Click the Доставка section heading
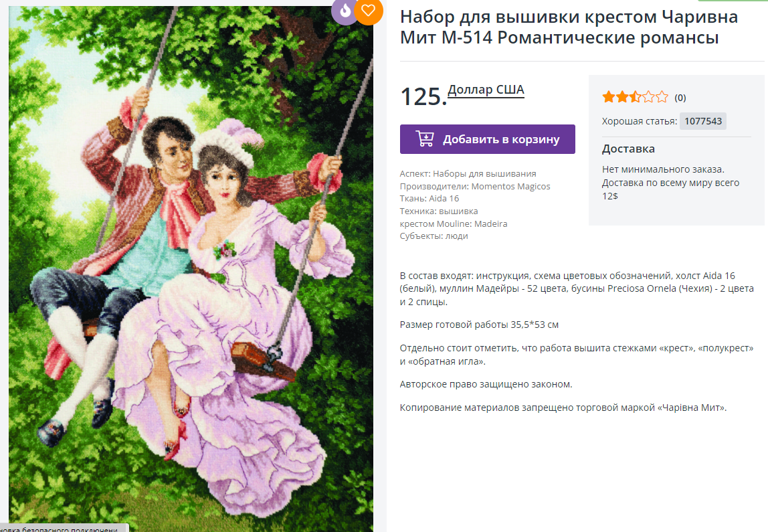768x532 pixels. coord(628,149)
